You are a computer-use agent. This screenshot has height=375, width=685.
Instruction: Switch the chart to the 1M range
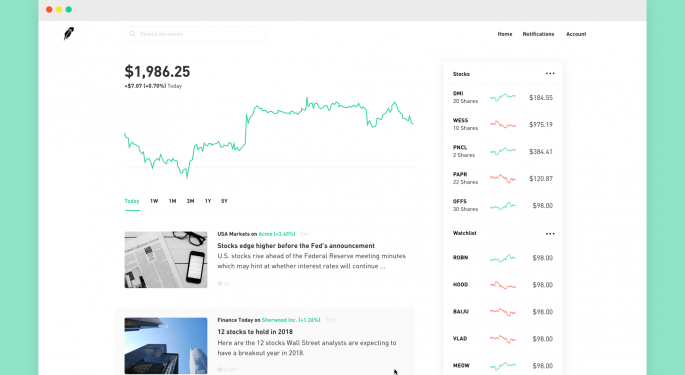(x=173, y=201)
